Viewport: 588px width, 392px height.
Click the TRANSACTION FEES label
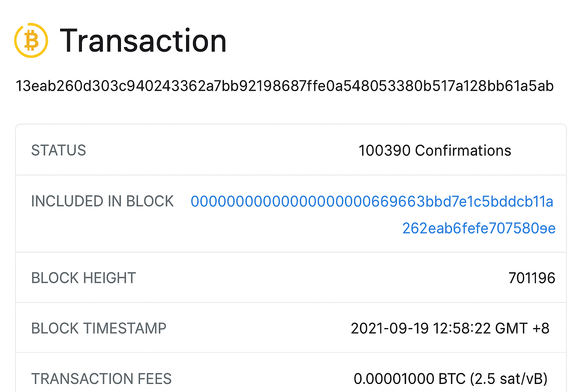pyautogui.click(x=101, y=379)
